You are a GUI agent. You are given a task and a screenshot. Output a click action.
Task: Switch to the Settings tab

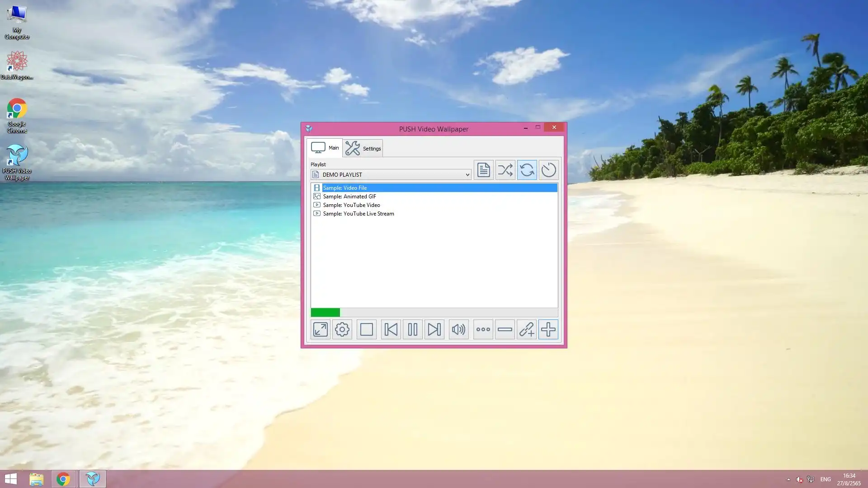point(363,148)
